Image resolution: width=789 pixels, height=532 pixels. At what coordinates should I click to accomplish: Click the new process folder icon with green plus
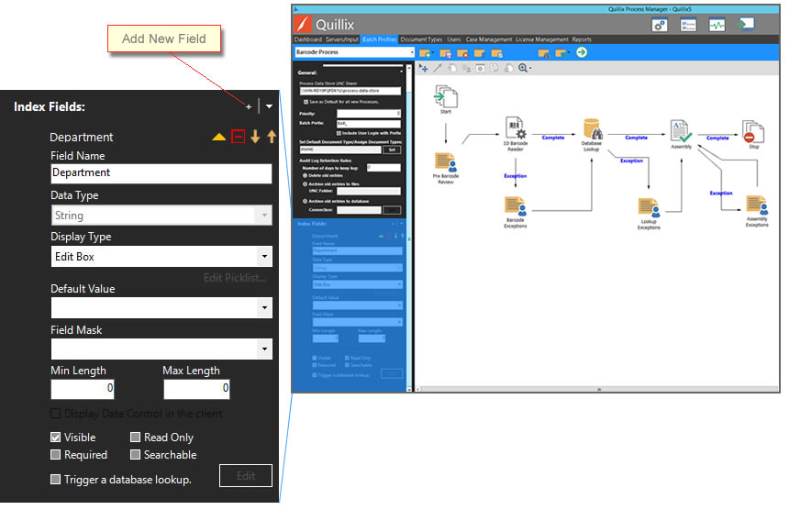425,53
